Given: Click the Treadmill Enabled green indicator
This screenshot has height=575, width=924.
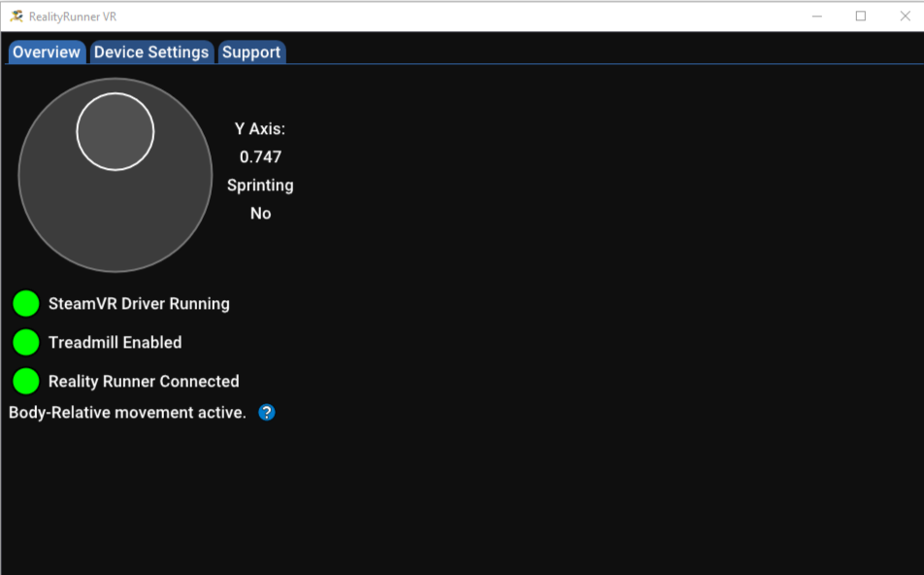Looking at the screenshot, I should click(26, 343).
